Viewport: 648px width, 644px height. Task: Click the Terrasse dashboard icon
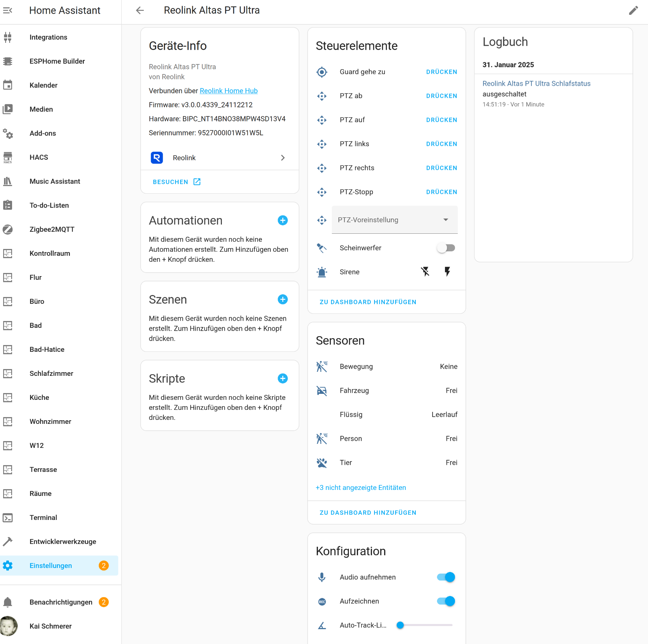[x=8, y=469]
